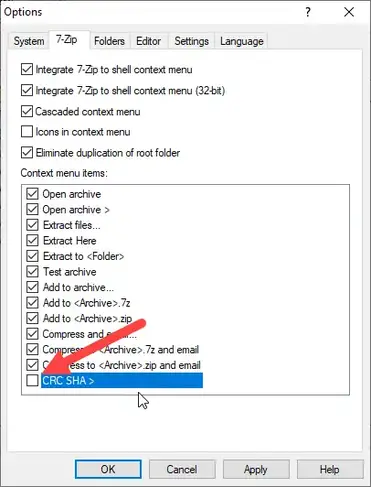Open the Folders tab
This screenshot has width=371, height=487.
[109, 41]
